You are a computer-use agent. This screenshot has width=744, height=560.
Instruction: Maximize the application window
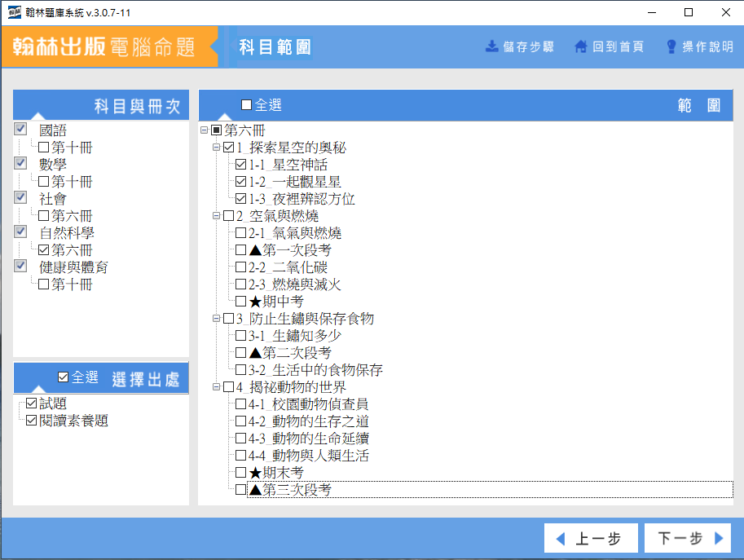point(689,12)
